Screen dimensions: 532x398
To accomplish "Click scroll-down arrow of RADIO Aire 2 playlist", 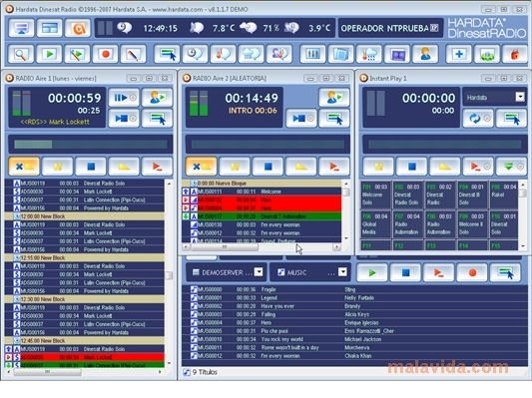I will pyautogui.click(x=346, y=238).
